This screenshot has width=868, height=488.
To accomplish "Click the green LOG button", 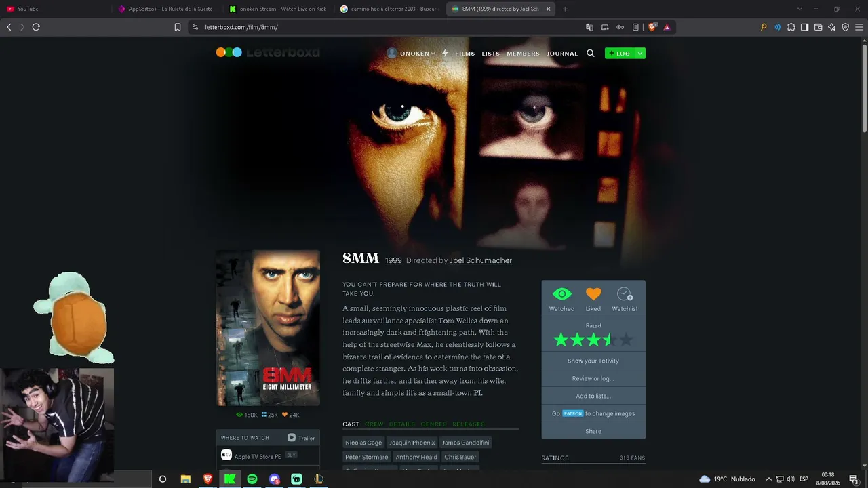I will pos(619,53).
